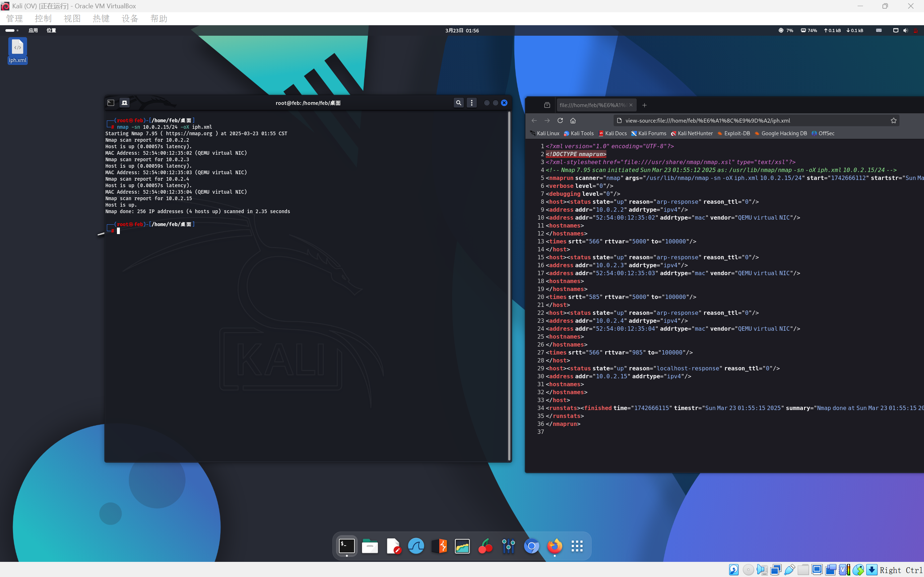924x577 pixels.
Task: Open new terminal tab icon
Action: (125, 103)
